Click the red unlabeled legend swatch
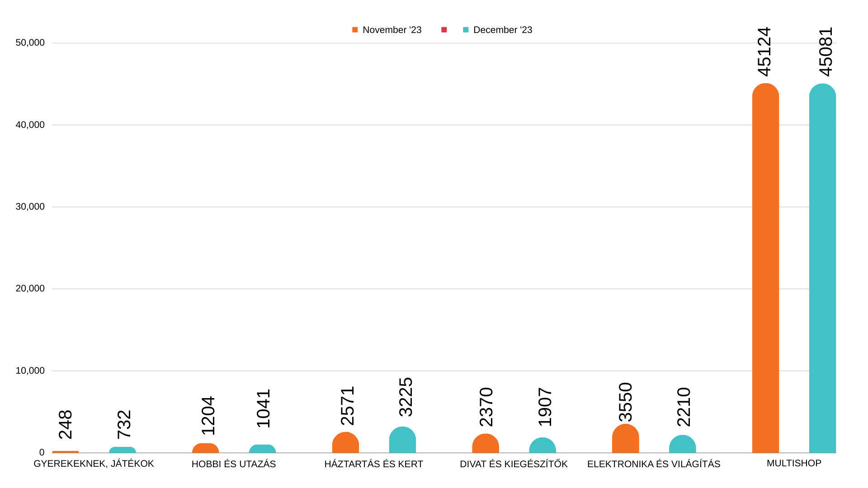The height and width of the screenshot is (488, 868). (x=444, y=30)
